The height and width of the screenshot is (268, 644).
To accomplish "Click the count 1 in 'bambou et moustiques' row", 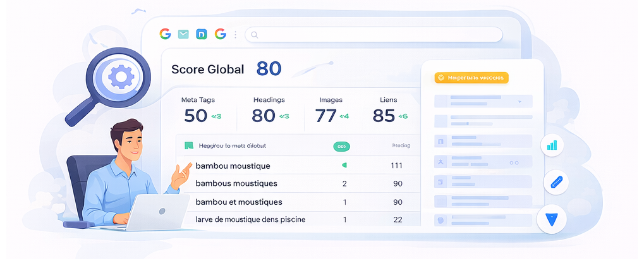I will pos(344,202).
